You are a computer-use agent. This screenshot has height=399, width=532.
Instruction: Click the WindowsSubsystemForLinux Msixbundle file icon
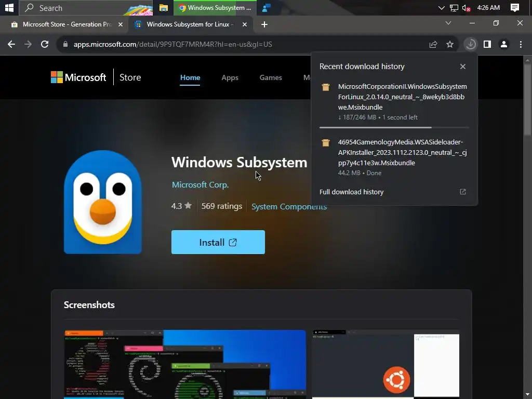(326, 87)
